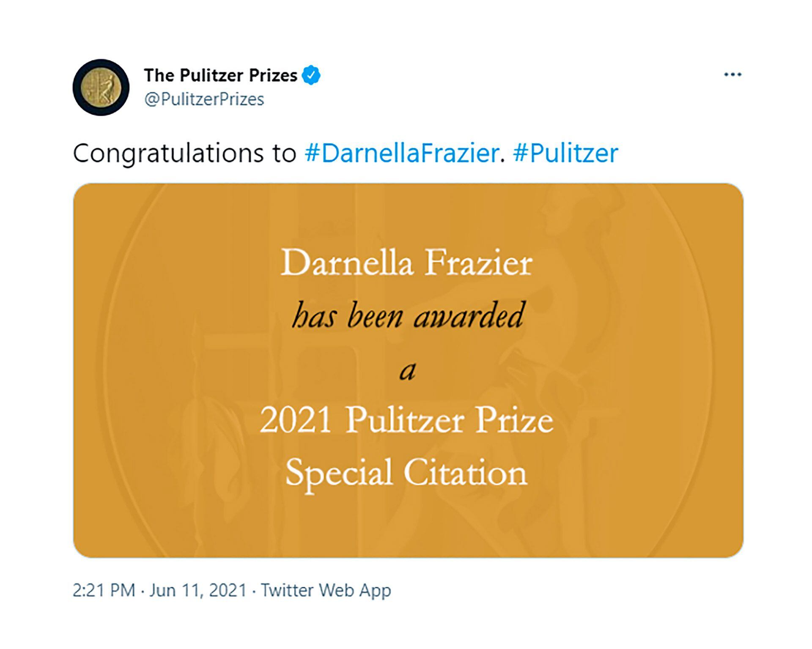Click "has been awarded" italic text

point(408,315)
